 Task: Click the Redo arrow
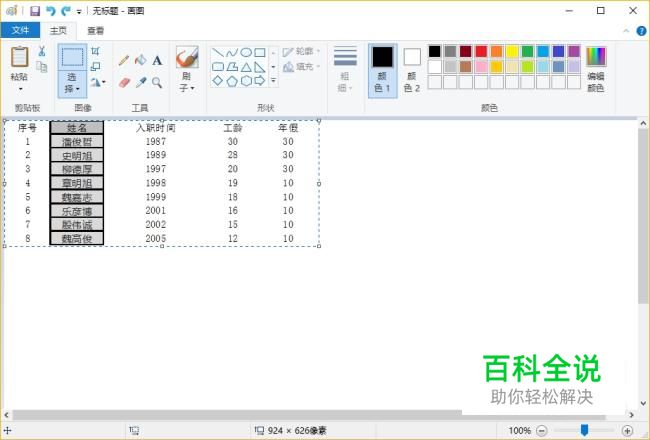pos(65,11)
